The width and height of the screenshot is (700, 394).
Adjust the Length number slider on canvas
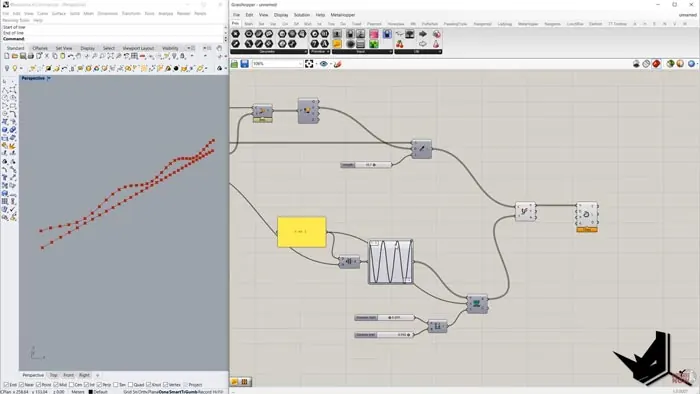click(366, 165)
